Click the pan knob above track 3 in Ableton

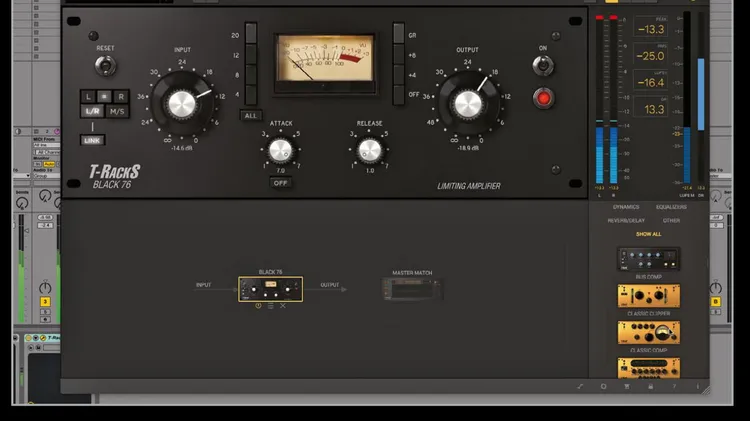[45, 287]
